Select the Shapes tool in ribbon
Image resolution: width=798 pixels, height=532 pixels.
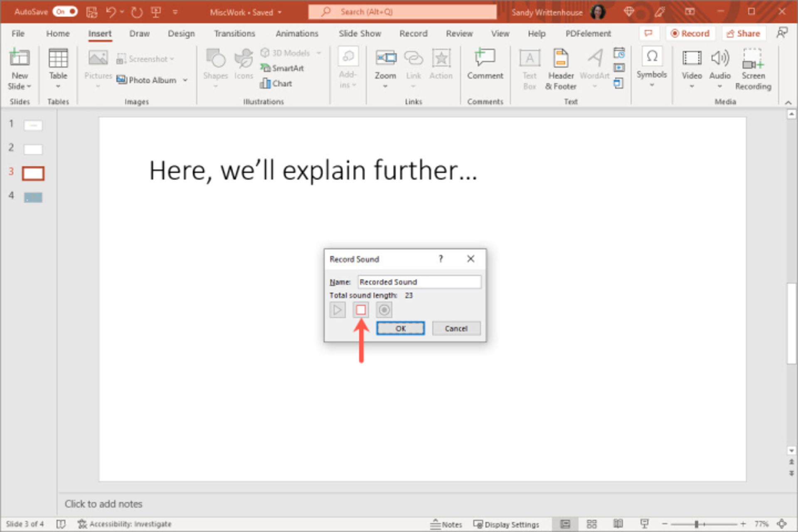(215, 68)
